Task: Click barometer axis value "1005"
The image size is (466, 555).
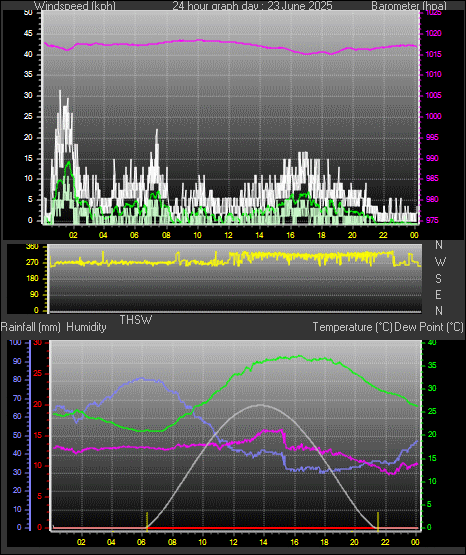Action: pyautogui.click(x=433, y=95)
